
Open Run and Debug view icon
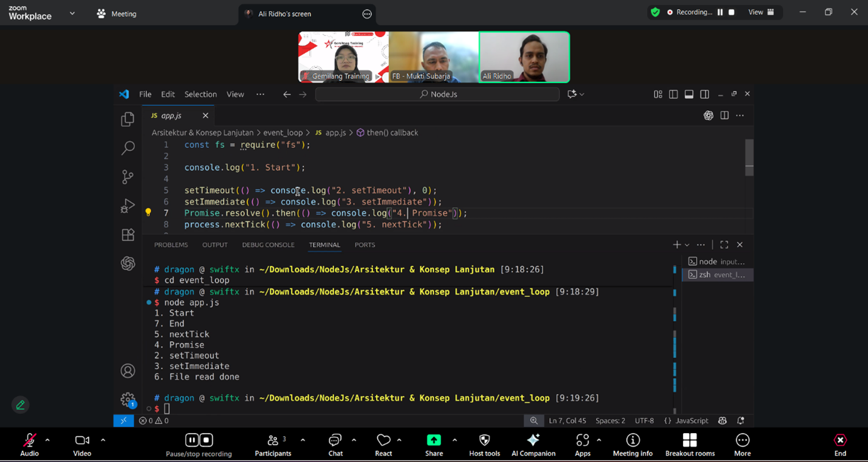coord(128,206)
